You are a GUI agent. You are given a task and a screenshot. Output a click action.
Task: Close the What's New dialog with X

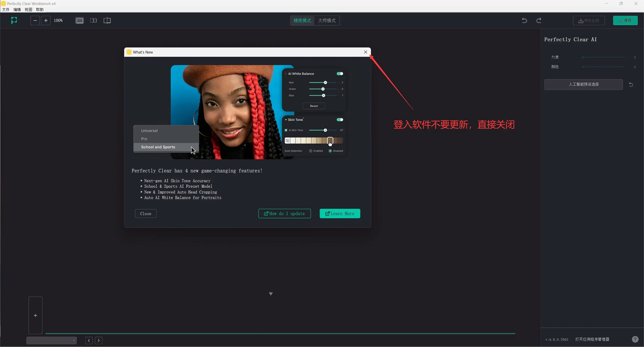(x=366, y=52)
